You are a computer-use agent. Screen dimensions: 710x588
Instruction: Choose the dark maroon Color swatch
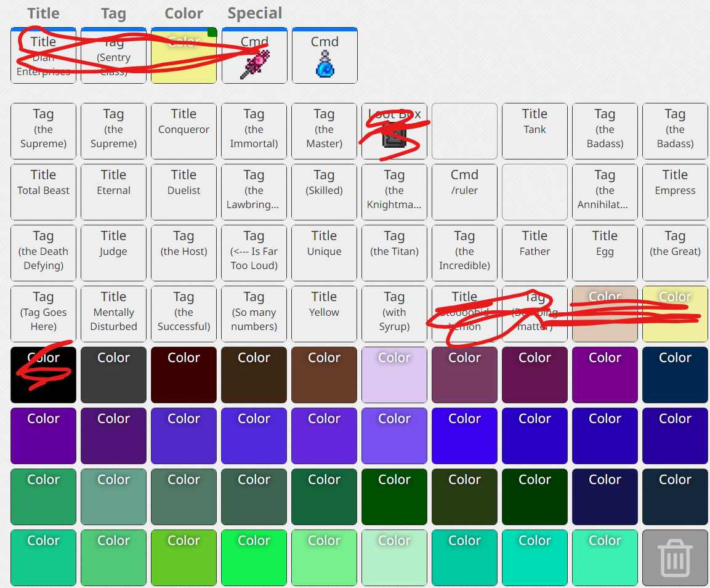coord(184,375)
